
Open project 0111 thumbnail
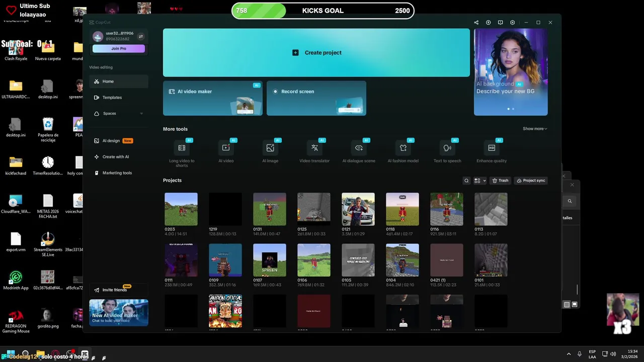(x=181, y=260)
